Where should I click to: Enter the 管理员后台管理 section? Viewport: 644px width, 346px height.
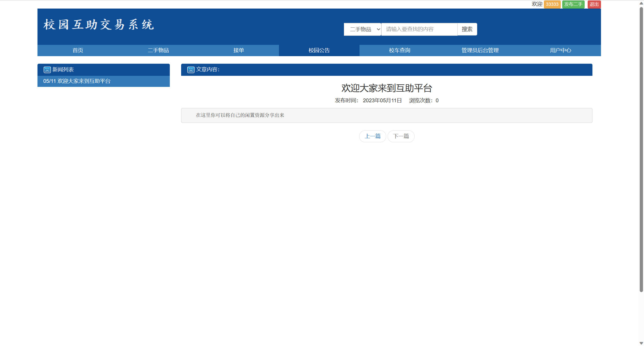[x=479, y=50]
